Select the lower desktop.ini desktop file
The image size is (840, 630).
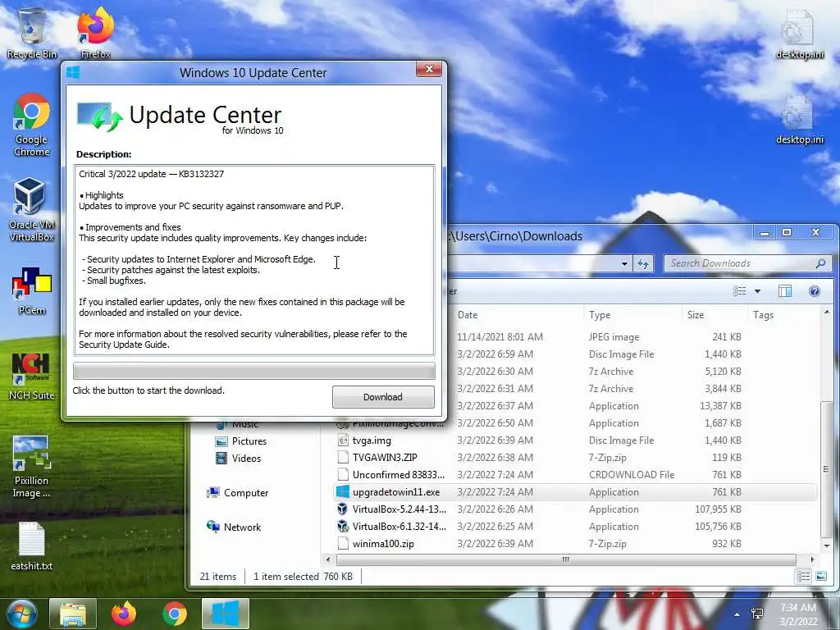click(x=799, y=119)
